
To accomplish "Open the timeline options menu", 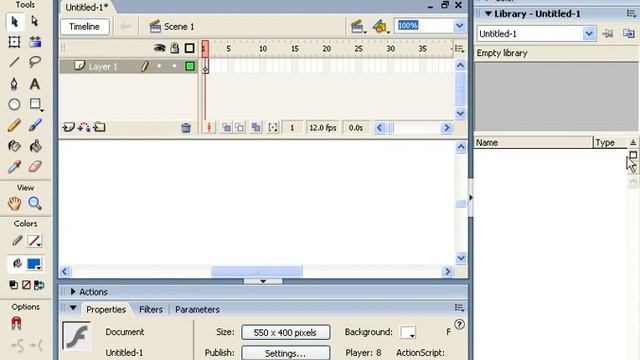I will pos(459,49).
